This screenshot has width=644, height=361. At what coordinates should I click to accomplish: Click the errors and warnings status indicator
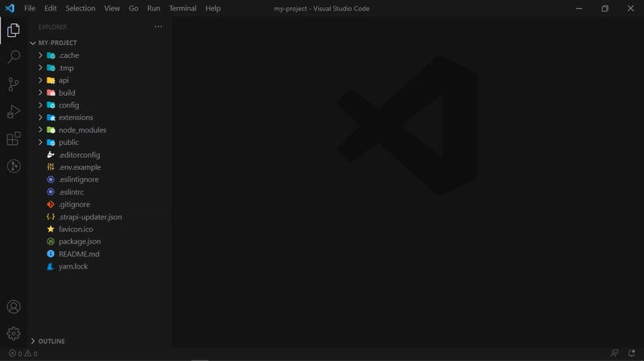[23, 354]
